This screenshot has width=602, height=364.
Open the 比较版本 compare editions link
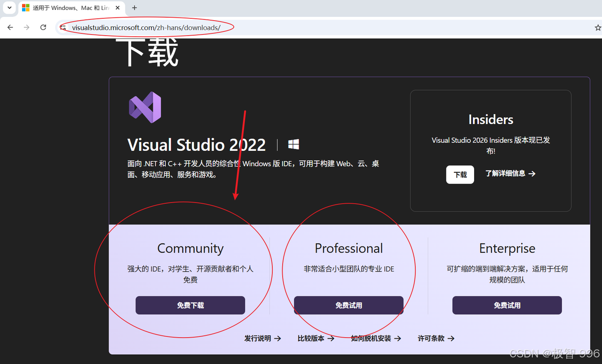click(x=316, y=338)
